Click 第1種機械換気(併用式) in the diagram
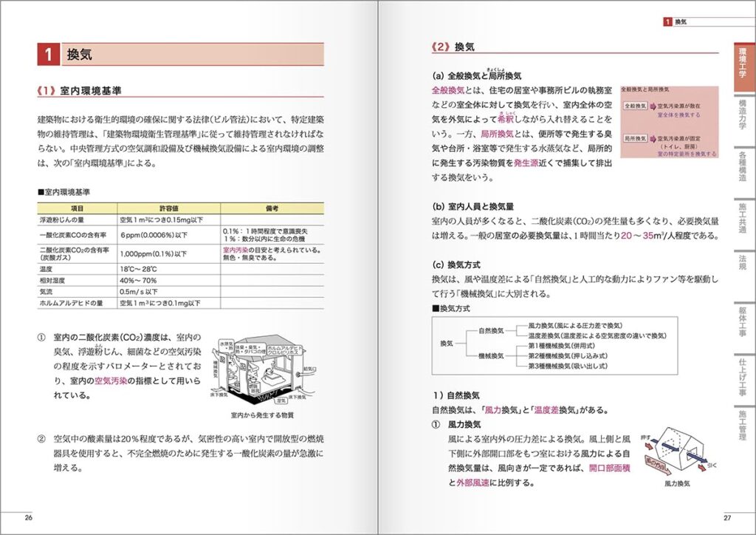Viewport: 756px width, 535px height. [562, 346]
